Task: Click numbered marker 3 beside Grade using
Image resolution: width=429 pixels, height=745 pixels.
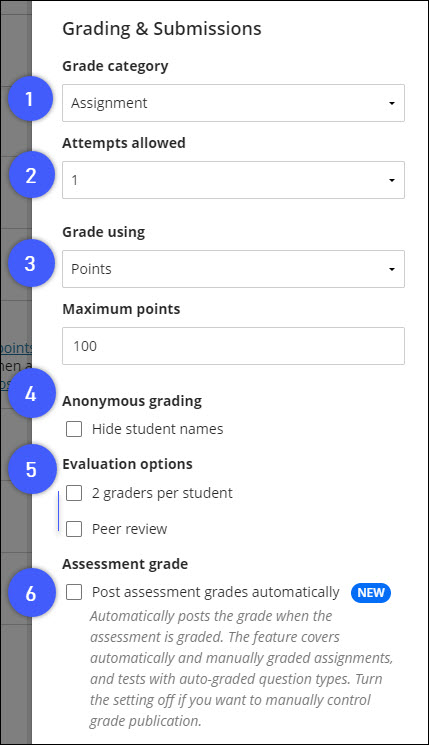Action: (x=30, y=263)
